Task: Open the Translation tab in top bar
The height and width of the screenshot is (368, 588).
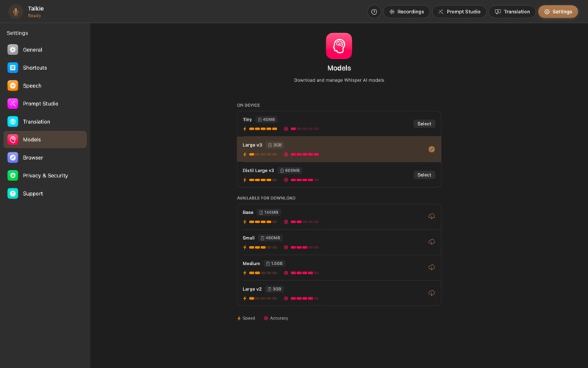Action: (x=512, y=12)
